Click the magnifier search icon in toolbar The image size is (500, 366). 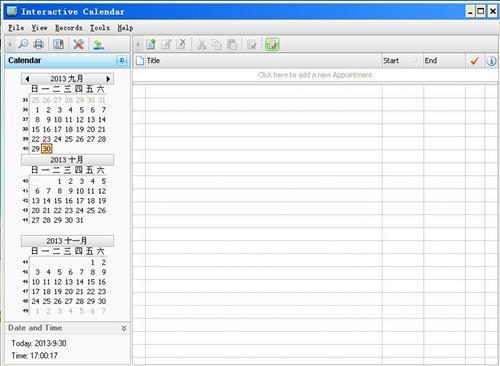23,44
